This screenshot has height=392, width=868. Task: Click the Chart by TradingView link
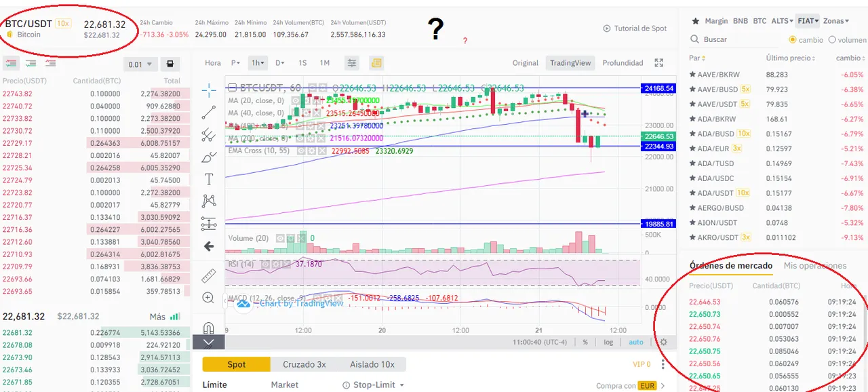coord(301,303)
